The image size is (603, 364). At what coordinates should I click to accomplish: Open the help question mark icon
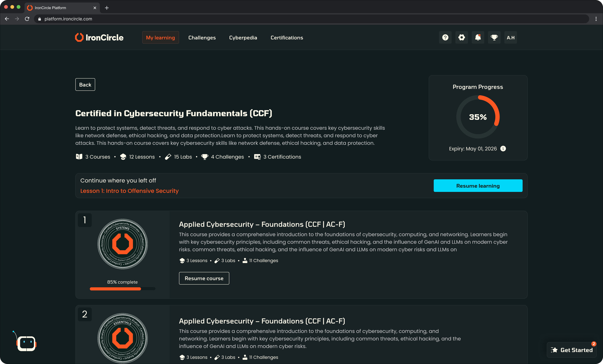click(x=445, y=38)
